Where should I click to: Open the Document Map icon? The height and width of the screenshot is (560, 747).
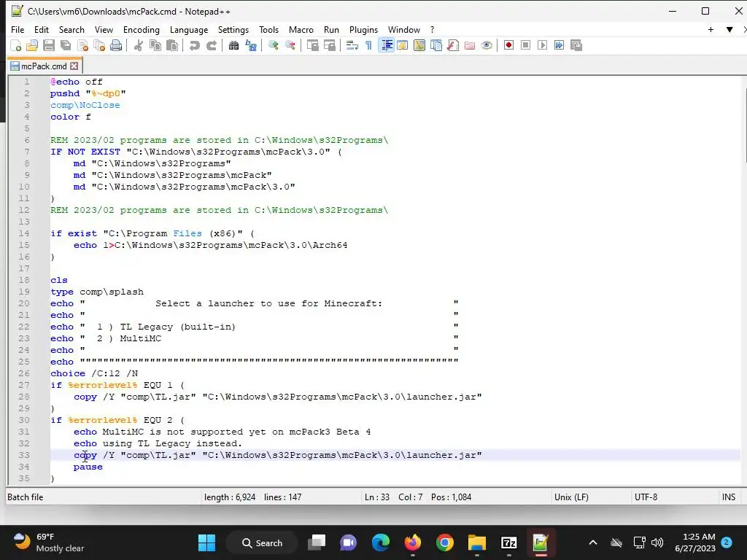tap(419, 45)
